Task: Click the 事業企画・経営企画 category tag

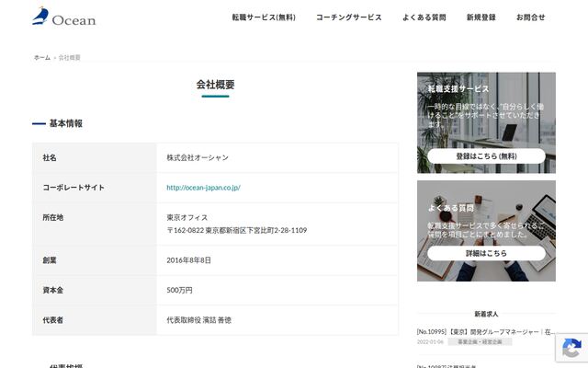Action: (x=480, y=341)
